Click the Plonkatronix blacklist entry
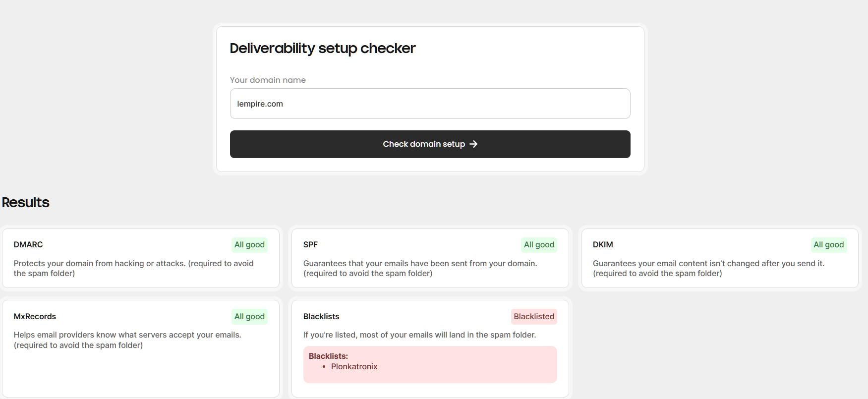The height and width of the screenshot is (399, 868). click(x=354, y=367)
